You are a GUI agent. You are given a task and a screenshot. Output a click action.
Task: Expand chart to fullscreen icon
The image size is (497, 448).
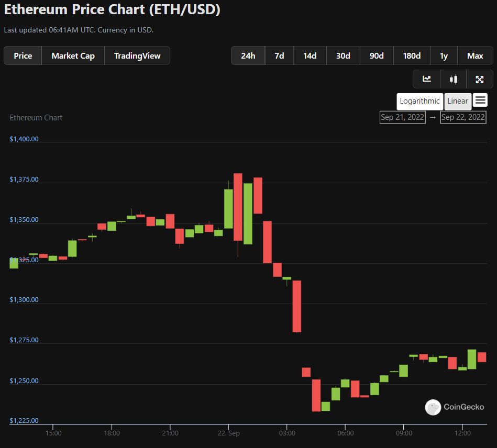[480, 79]
